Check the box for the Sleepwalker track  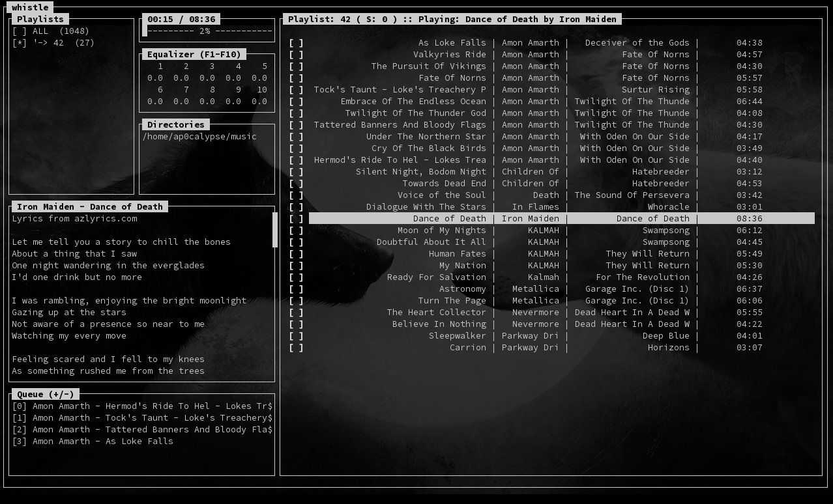coord(296,336)
